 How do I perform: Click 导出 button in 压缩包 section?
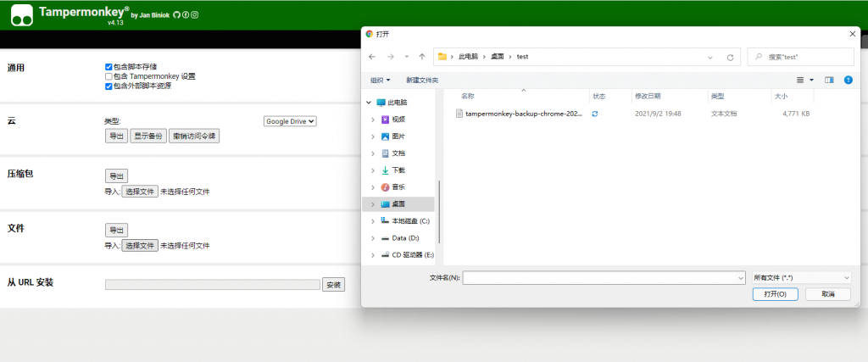pyautogui.click(x=116, y=176)
